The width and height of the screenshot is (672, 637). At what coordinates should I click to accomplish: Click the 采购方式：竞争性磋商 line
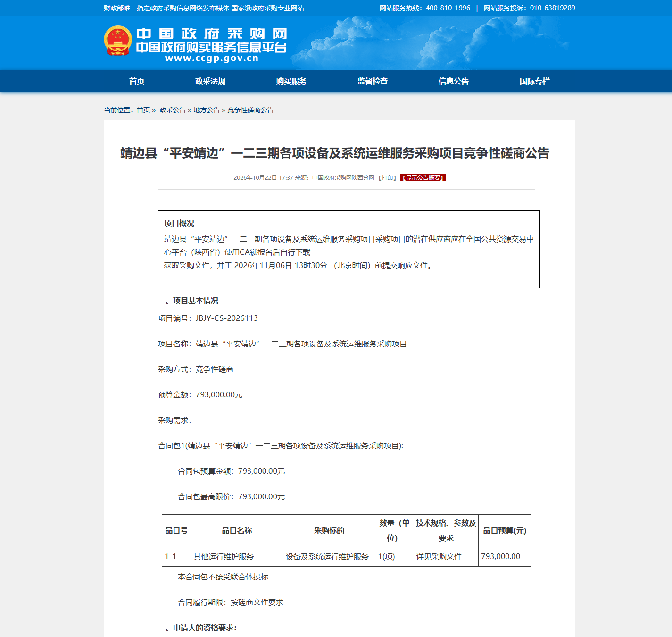[196, 369]
